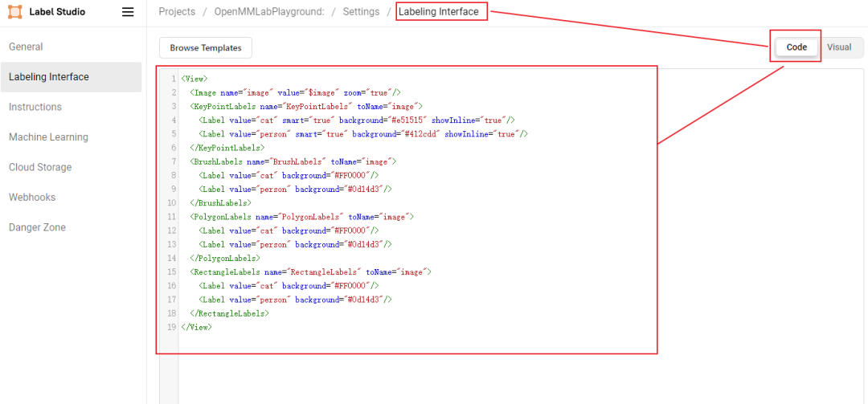
Task: Click the opening <View> tag line
Action: (x=194, y=79)
